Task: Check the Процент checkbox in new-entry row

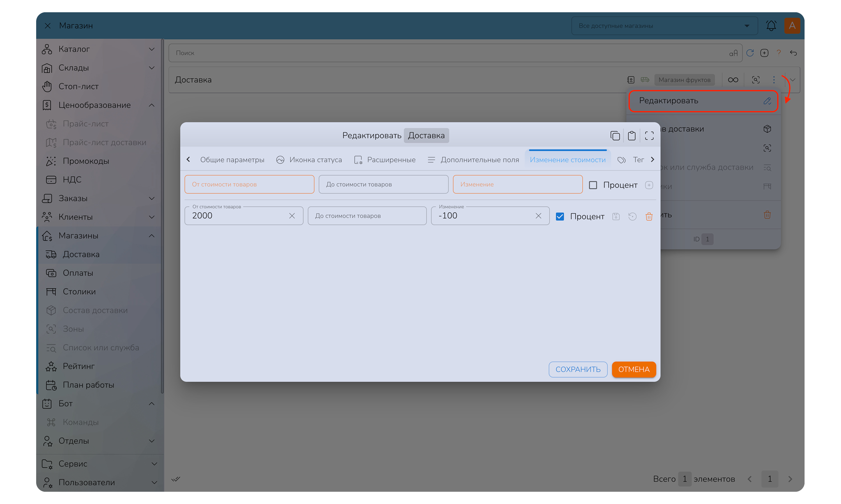Action: click(593, 185)
